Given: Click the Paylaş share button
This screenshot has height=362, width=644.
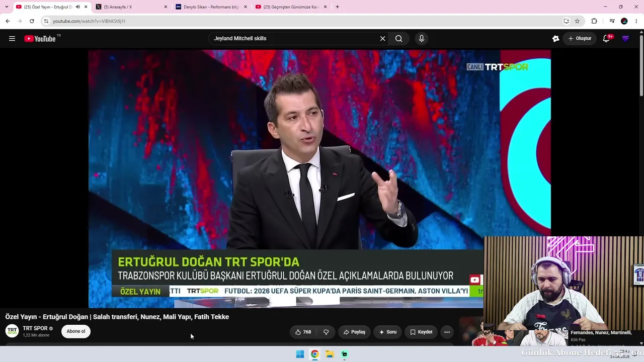Looking at the screenshot, I should pos(354,332).
